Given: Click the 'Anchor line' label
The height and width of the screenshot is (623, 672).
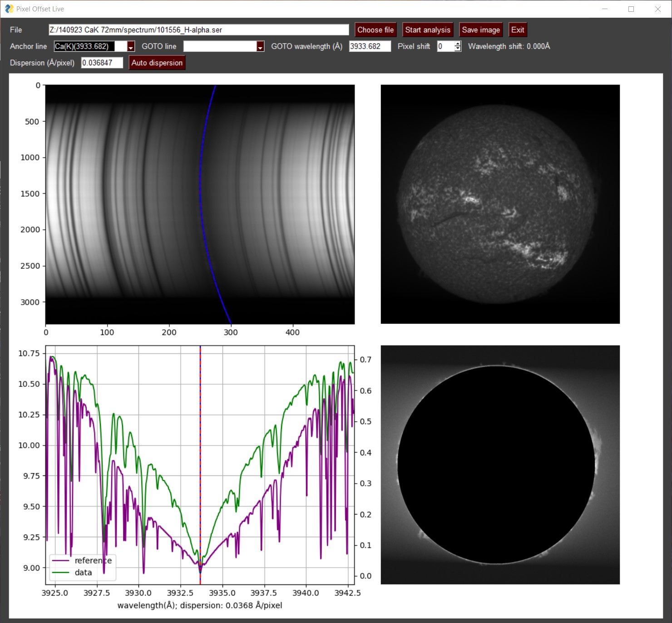Looking at the screenshot, I should pos(28,46).
